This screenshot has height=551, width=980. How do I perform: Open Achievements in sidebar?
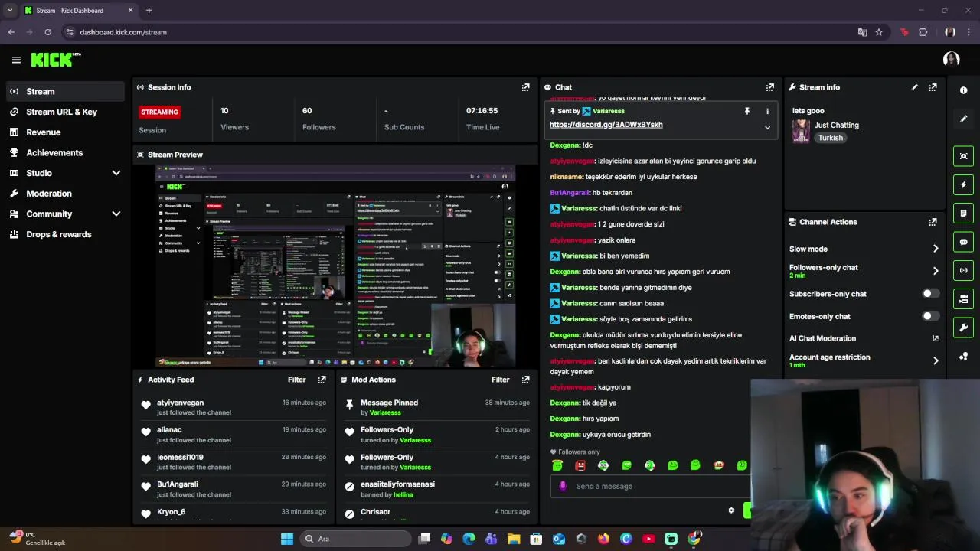pos(64,152)
